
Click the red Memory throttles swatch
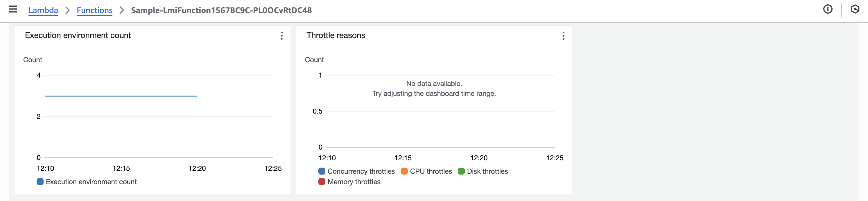click(322, 182)
